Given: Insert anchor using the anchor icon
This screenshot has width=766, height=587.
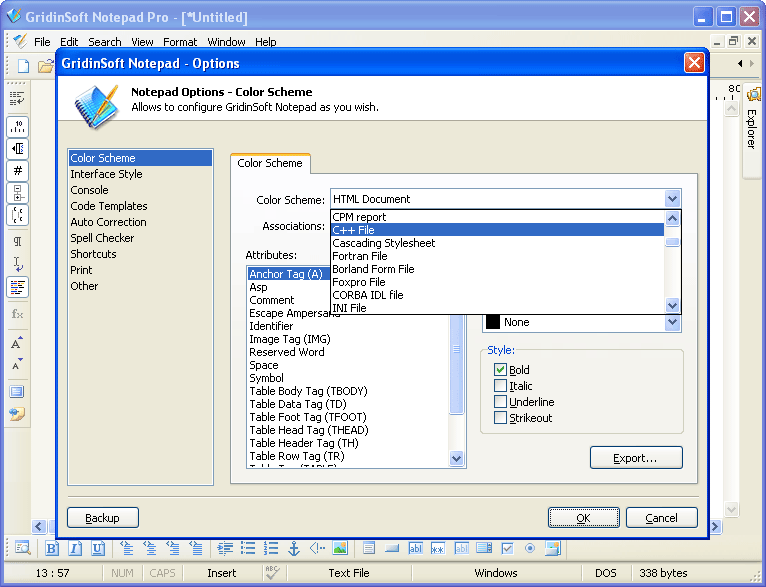Looking at the screenshot, I should (294, 548).
